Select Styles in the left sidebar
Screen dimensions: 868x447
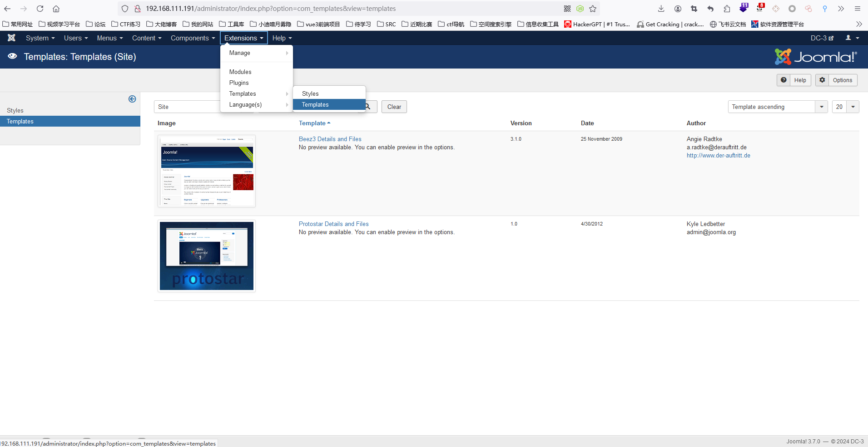click(x=15, y=110)
